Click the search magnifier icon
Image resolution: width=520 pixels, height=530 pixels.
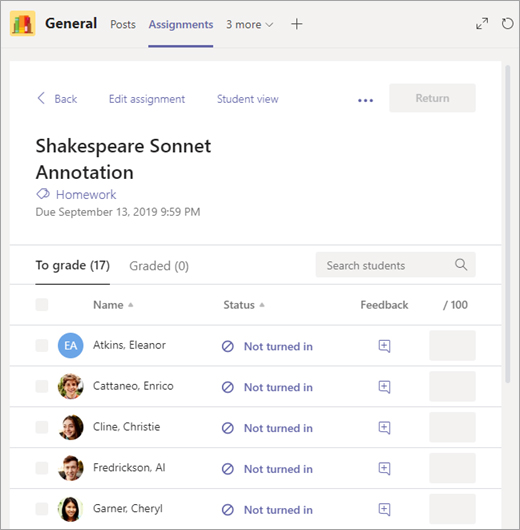(x=461, y=265)
